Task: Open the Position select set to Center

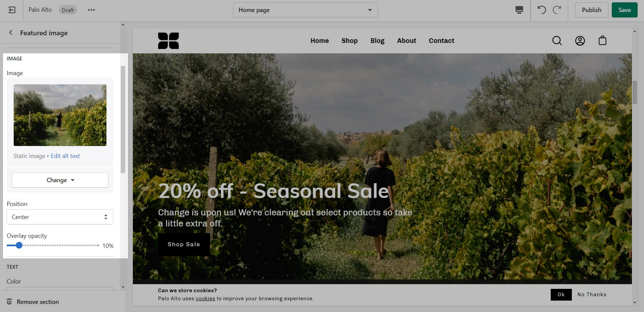Action: 60,217
